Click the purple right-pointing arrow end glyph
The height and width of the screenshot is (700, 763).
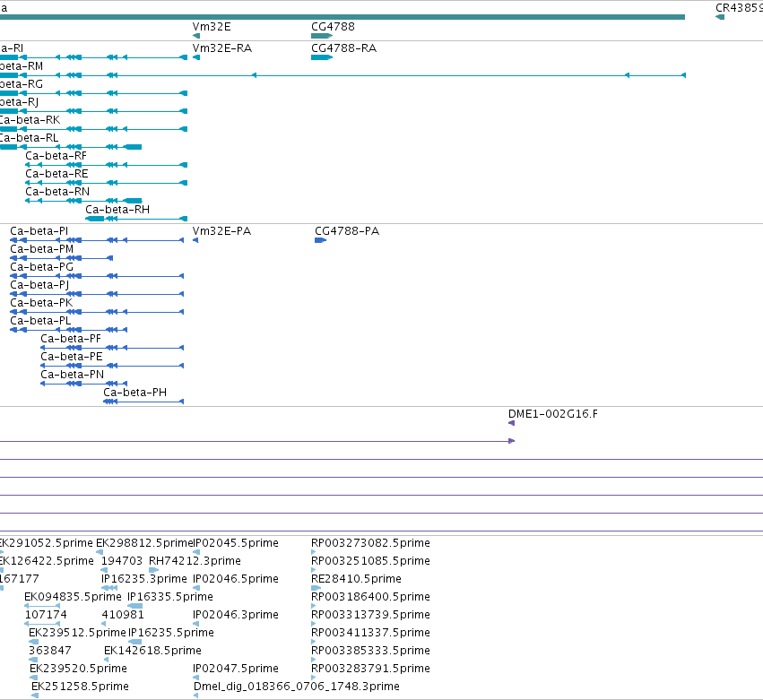pyautogui.click(x=511, y=441)
